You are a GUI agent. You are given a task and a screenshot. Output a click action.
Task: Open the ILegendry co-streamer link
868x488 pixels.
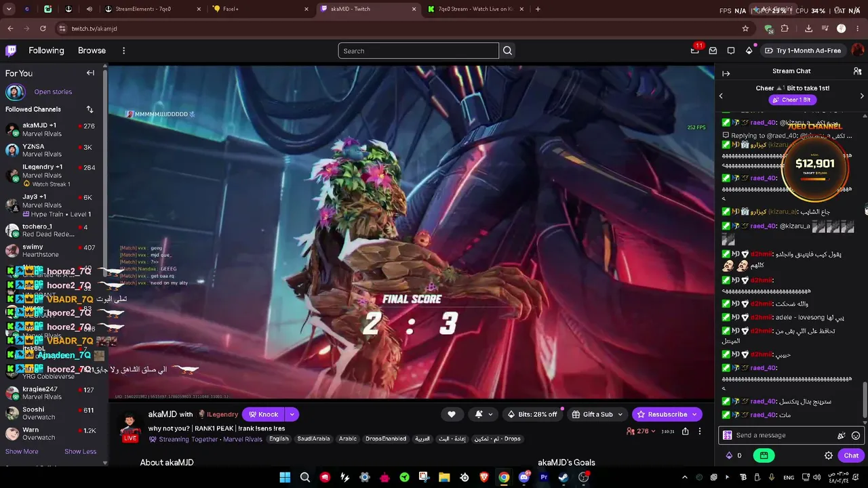tap(222, 414)
